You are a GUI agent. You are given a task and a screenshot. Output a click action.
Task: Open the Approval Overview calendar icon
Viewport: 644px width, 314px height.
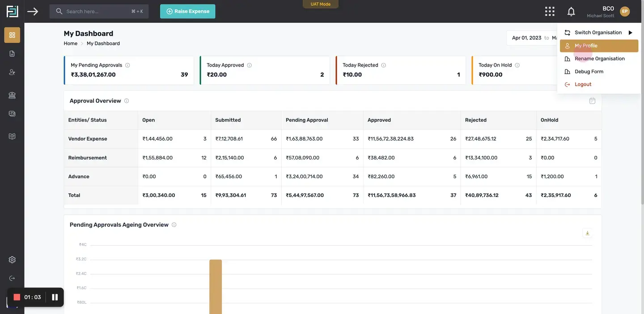coord(592,101)
